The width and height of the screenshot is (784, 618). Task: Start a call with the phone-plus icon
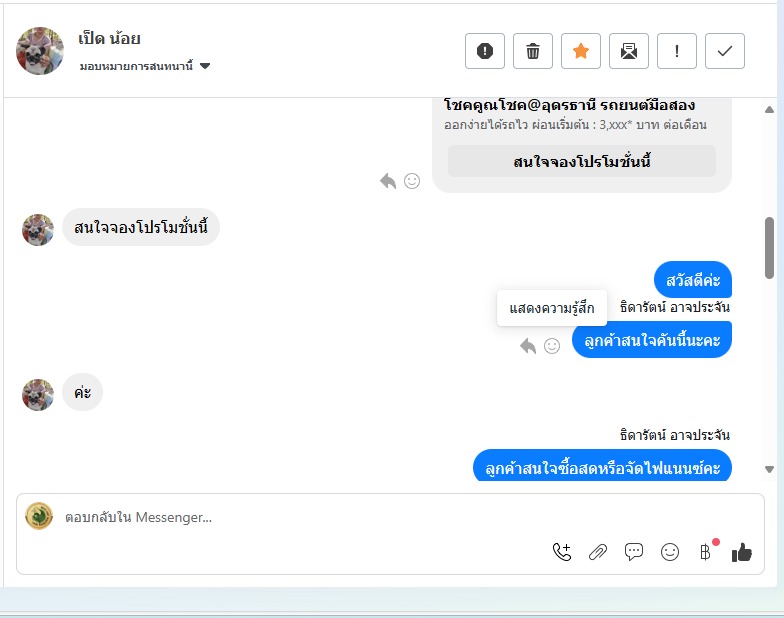(562, 552)
